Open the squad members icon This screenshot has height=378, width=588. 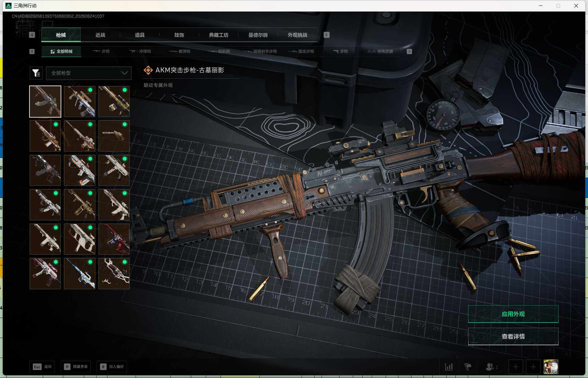point(492,367)
